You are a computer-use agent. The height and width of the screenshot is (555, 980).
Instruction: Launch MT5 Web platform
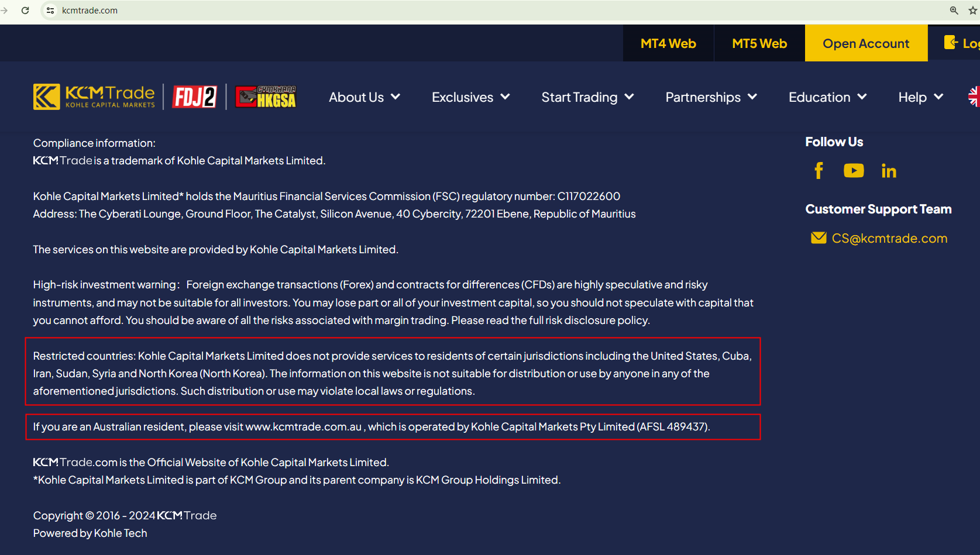(759, 43)
